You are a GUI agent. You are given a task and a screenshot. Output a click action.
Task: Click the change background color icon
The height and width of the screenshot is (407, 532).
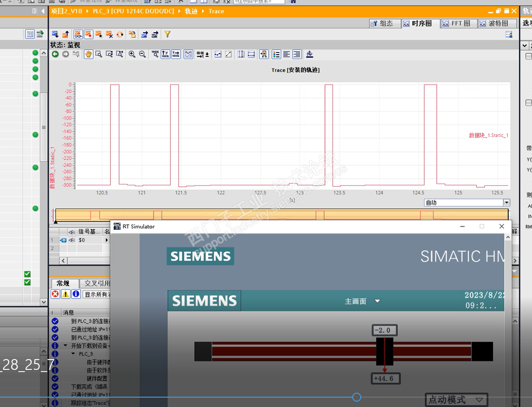(309, 54)
